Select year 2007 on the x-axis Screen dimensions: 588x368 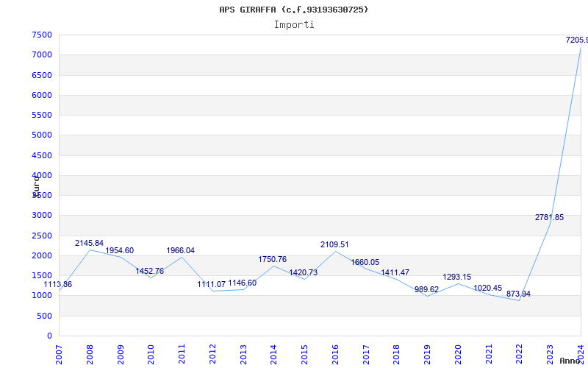[59, 353]
